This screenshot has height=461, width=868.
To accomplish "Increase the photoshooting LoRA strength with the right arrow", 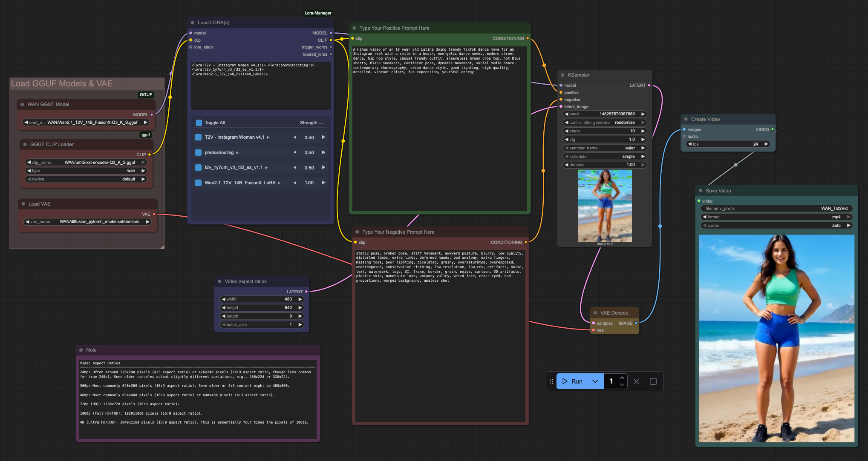I will [323, 152].
